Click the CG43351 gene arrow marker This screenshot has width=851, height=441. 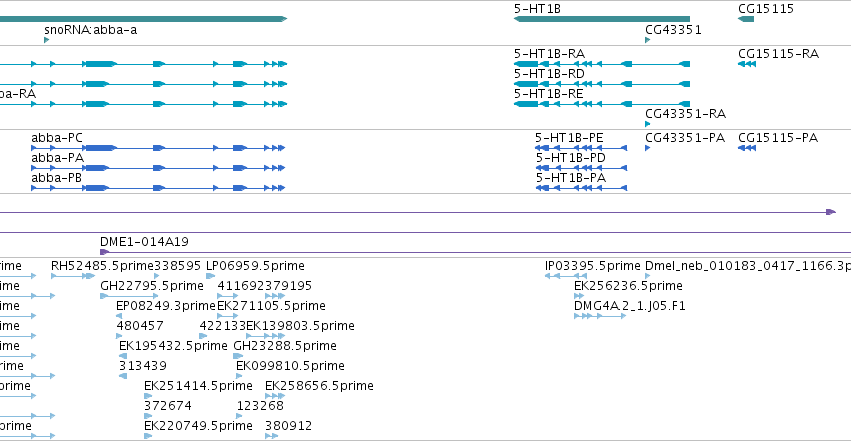point(647,40)
